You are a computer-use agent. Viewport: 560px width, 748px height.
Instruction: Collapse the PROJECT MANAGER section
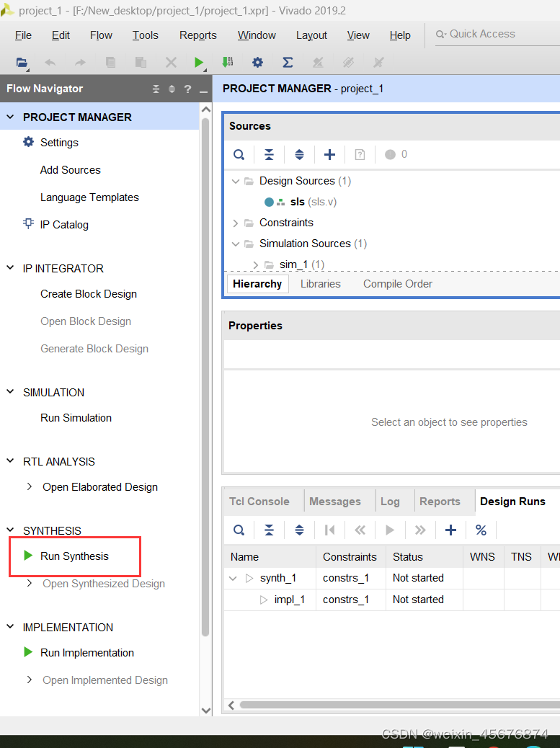click(x=10, y=117)
